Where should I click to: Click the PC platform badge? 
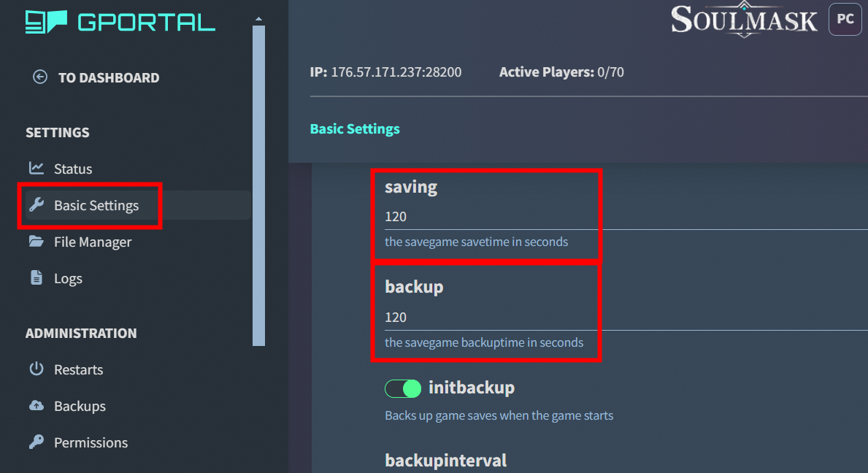tap(845, 20)
